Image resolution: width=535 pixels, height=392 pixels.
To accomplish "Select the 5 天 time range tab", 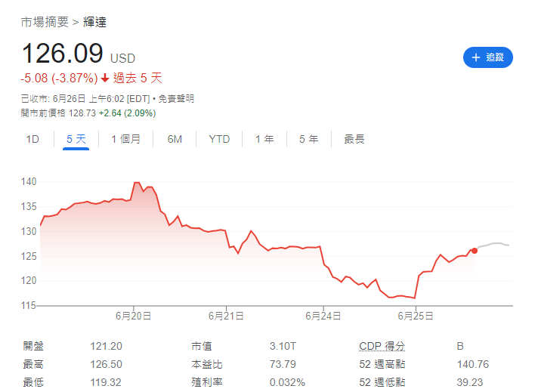I will coord(76,139).
